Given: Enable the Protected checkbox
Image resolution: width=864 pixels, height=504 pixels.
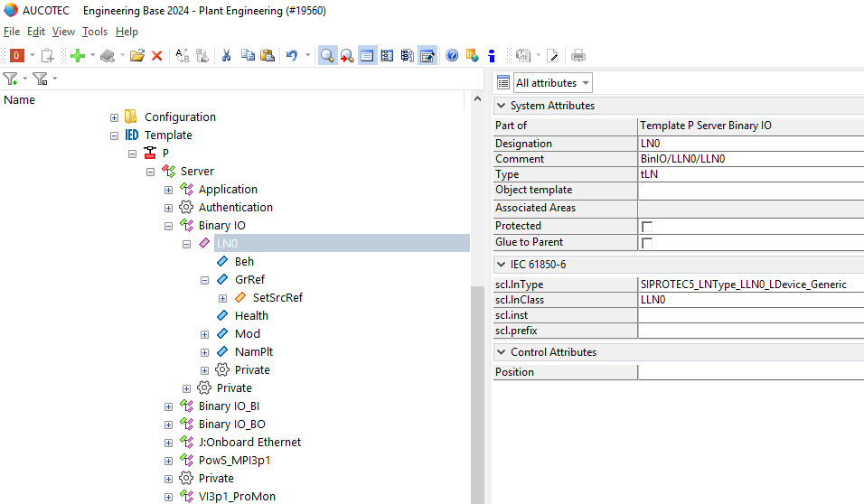Looking at the screenshot, I should tap(647, 226).
